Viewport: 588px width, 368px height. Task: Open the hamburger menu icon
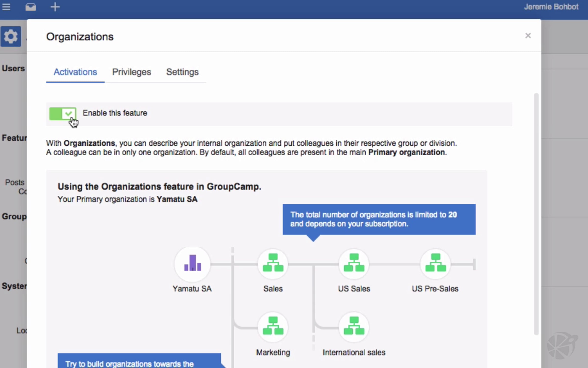(6, 7)
